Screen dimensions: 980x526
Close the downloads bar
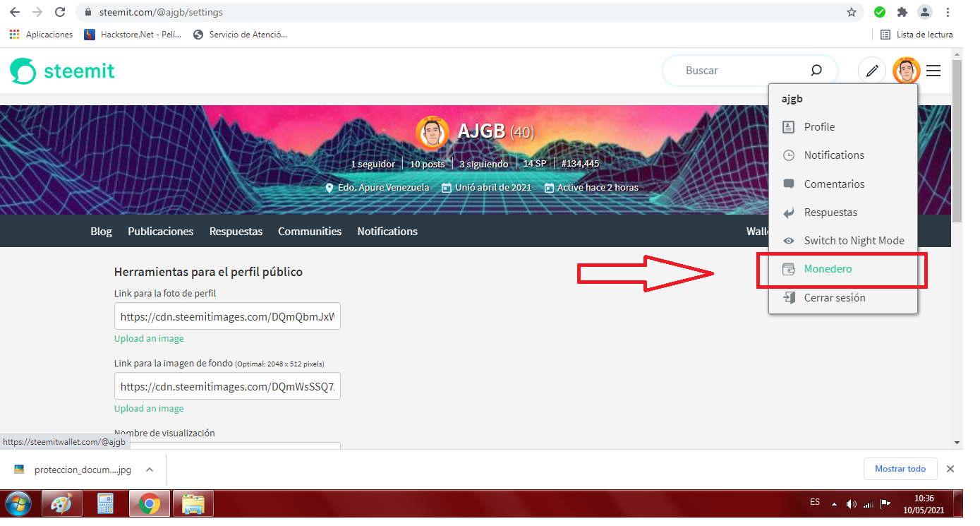[950, 469]
